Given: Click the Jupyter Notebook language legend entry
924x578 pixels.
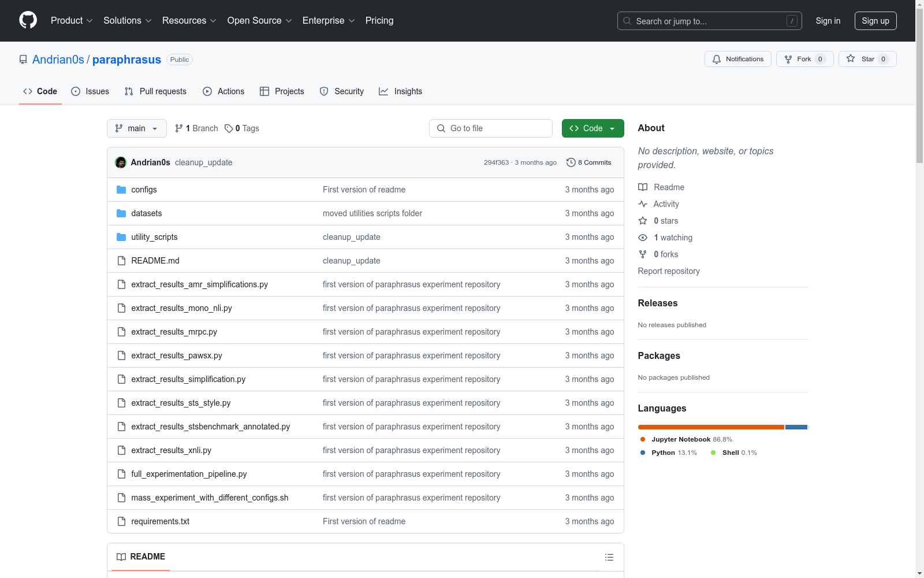Looking at the screenshot, I should [686, 439].
